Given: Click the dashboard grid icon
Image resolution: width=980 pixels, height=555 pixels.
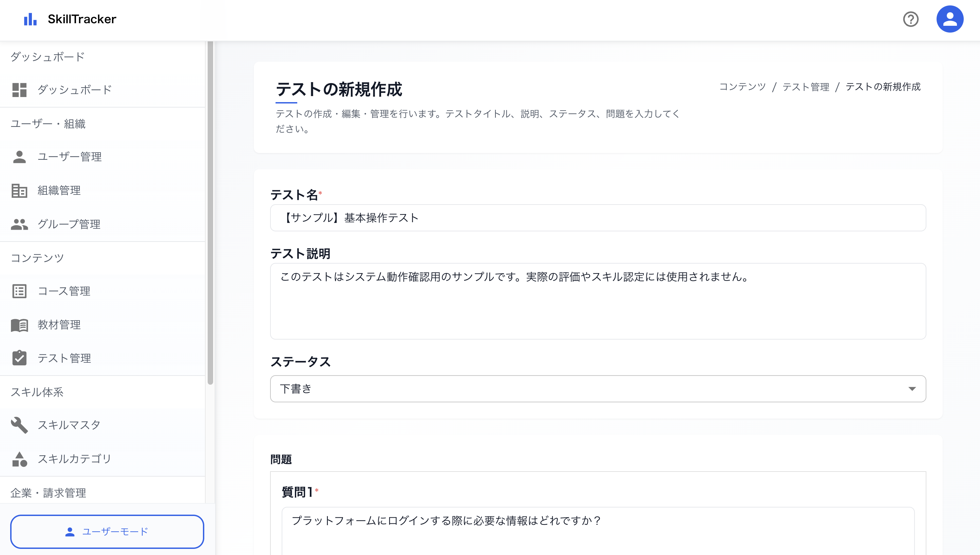Looking at the screenshot, I should pyautogui.click(x=19, y=90).
